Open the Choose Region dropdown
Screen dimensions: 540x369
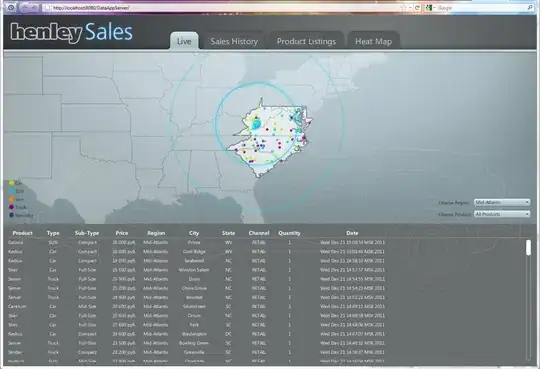coord(502,203)
